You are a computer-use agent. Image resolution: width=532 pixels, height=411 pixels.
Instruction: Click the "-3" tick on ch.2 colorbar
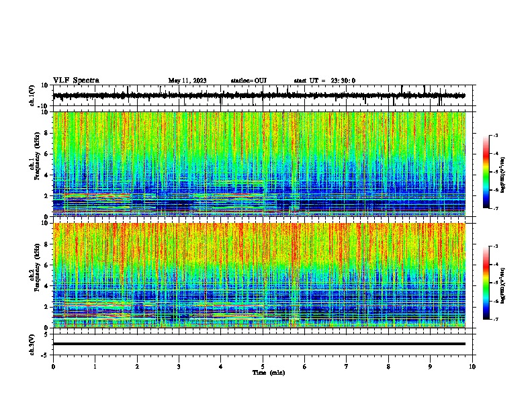495,246
